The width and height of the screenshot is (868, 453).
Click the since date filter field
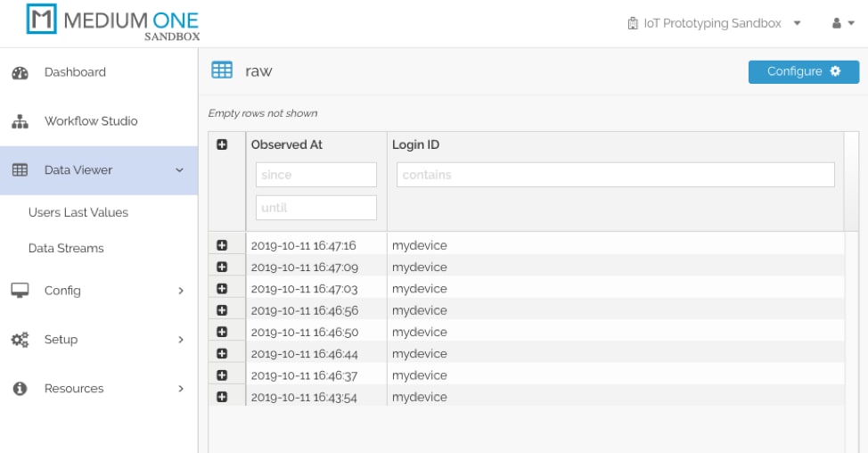coord(315,175)
